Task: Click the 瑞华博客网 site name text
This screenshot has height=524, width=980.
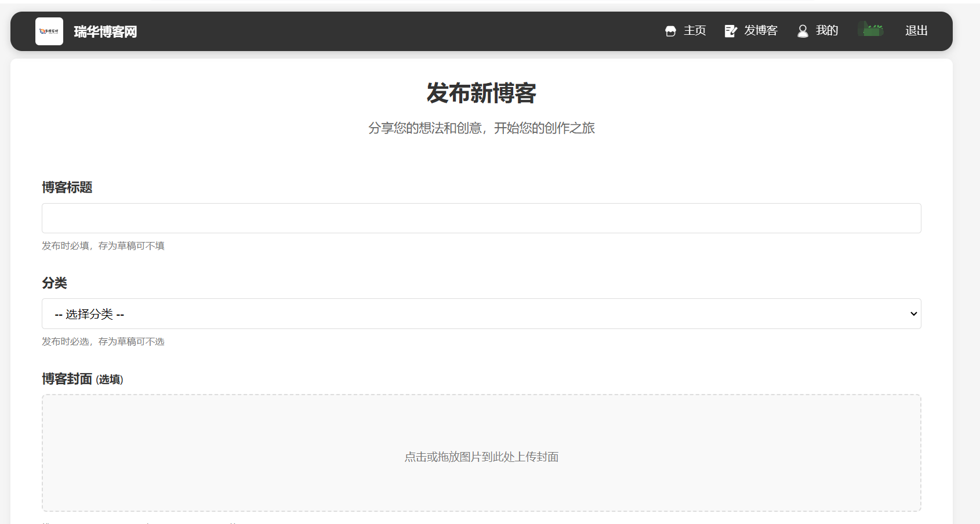Action: [x=106, y=32]
